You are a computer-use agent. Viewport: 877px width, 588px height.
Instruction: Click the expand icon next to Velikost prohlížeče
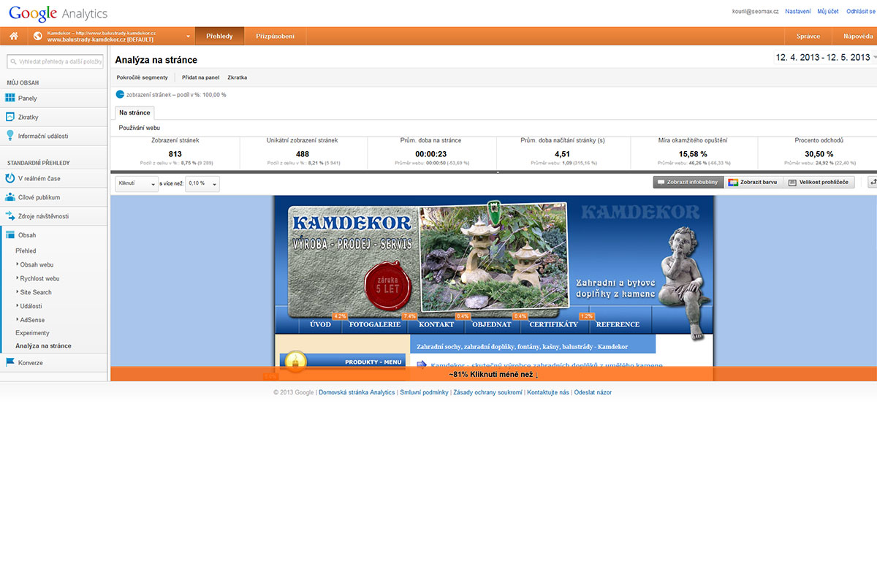click(872, 182)
